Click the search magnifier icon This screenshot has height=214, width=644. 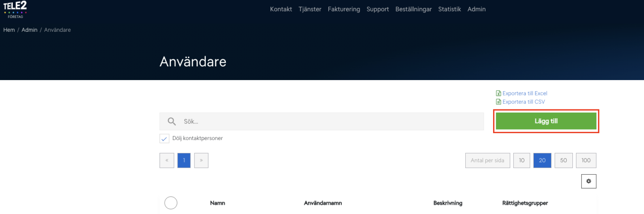tap(172, 121)
